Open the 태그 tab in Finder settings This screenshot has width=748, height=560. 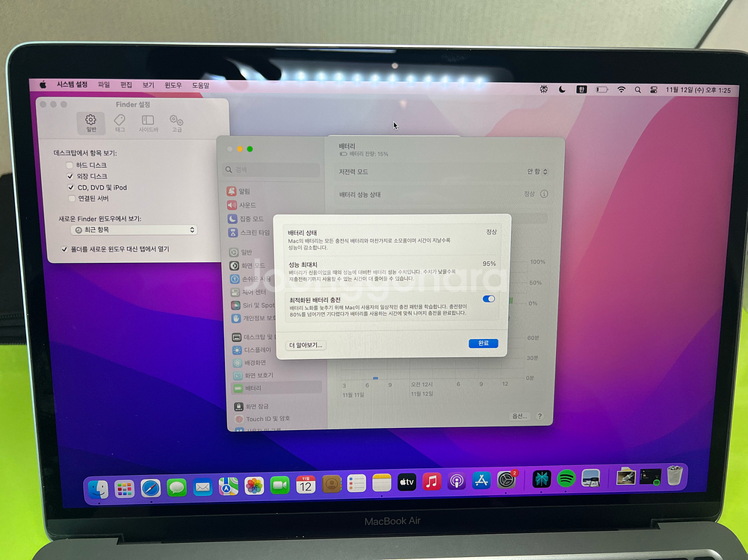click(120, 122)
